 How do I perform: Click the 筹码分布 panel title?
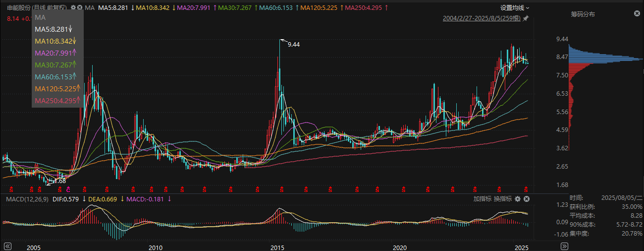(583, 14)
